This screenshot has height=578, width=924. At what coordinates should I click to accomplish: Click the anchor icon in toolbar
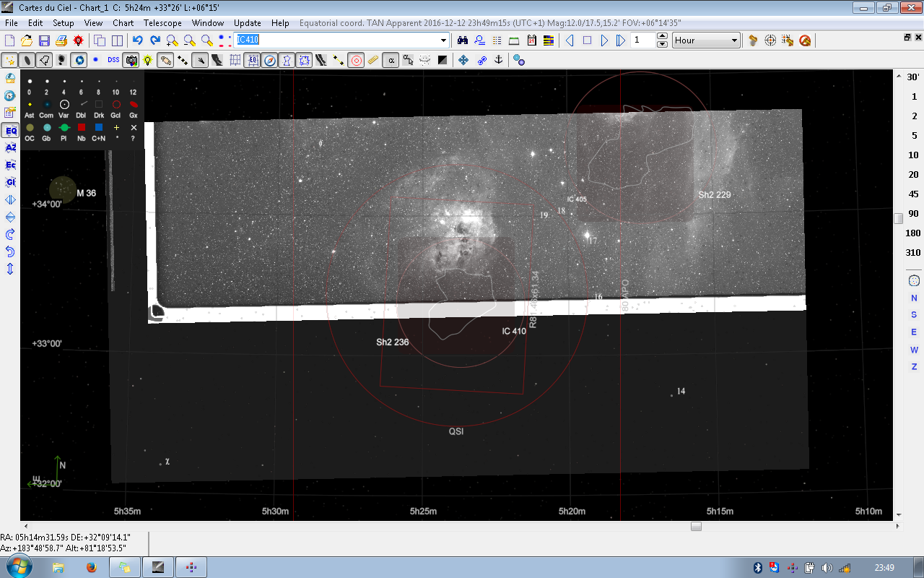click(498, 60)
